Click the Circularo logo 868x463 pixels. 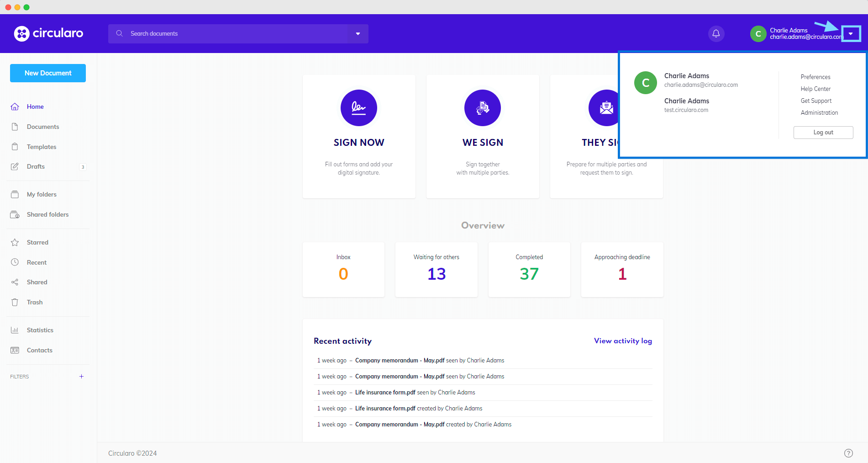click(x=48, y=33)
